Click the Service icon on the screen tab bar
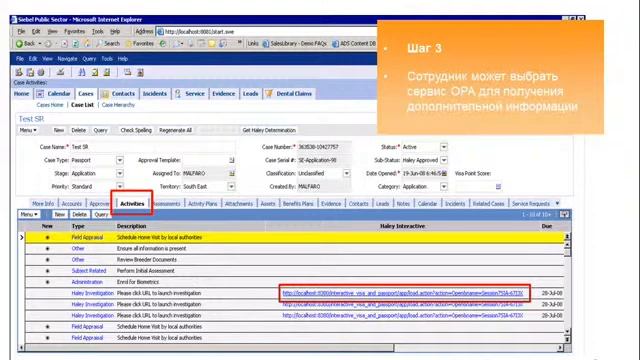 tap(178, 94)
